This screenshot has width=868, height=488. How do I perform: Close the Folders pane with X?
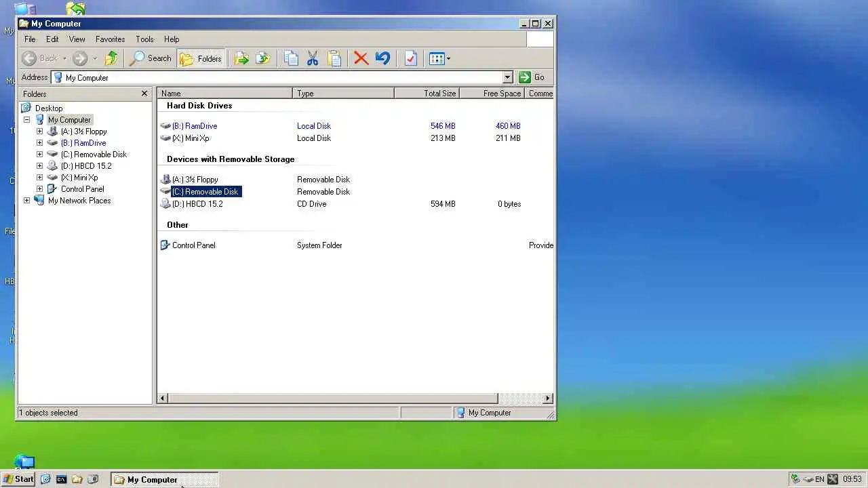tap(144, 94)
